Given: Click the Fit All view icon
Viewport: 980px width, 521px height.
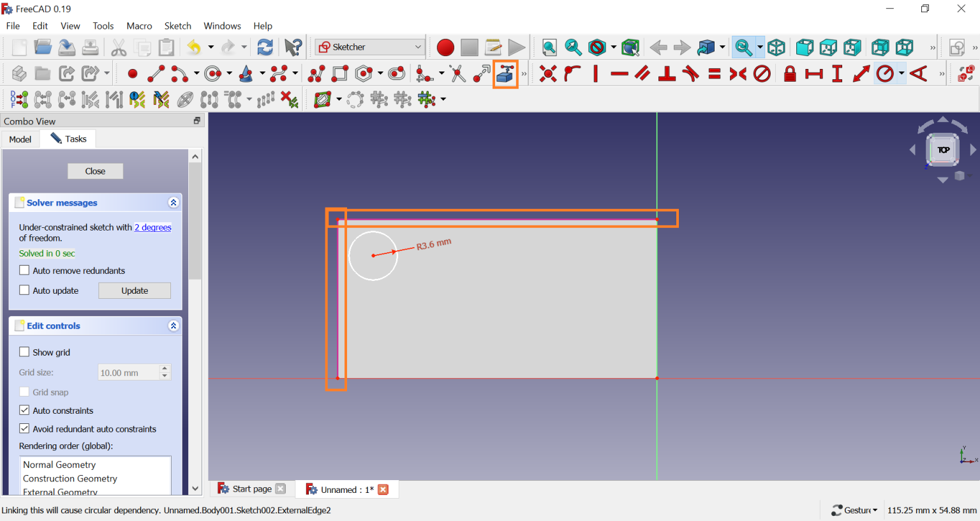Looking at the screenshot, I should 549,47.
